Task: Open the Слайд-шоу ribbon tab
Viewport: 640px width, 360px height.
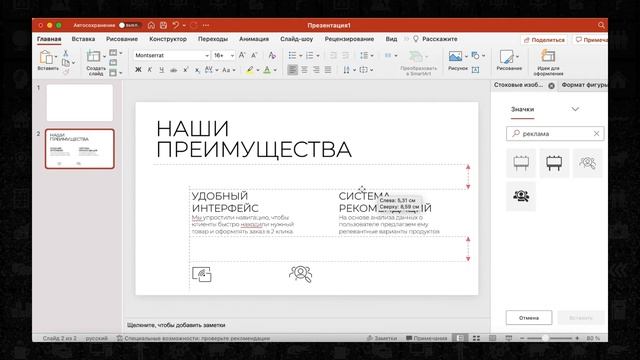Action: click(296, 39)
